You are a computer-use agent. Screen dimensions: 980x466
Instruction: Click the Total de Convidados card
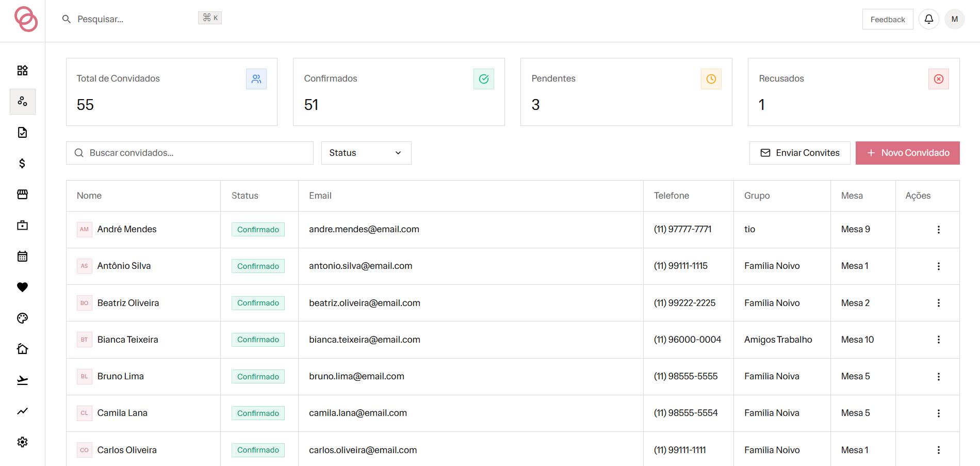pos(172,92)
